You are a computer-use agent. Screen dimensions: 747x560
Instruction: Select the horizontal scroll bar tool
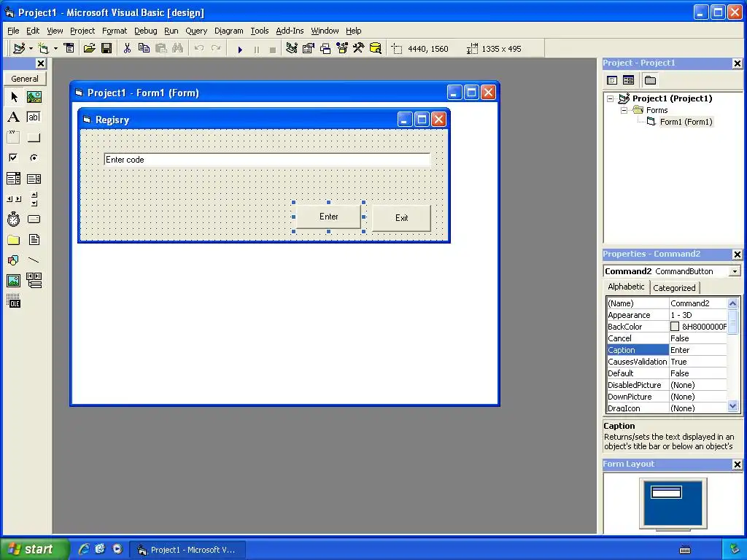pos(14,199)
